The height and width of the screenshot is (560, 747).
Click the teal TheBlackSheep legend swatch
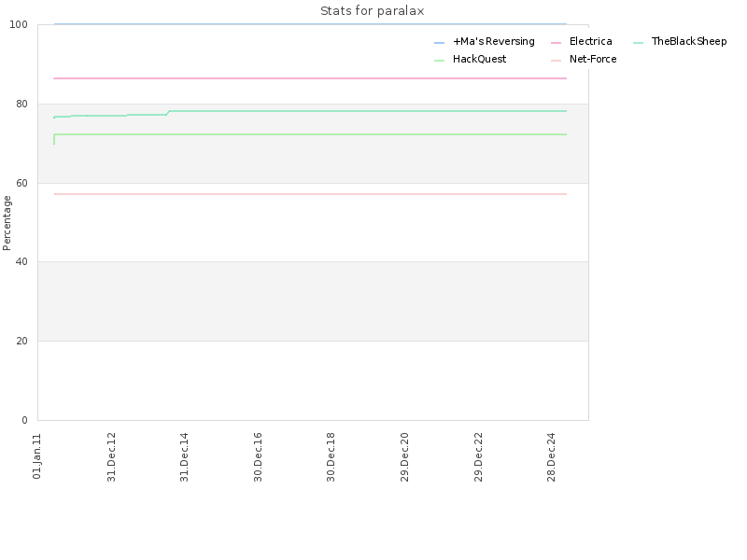639,43
